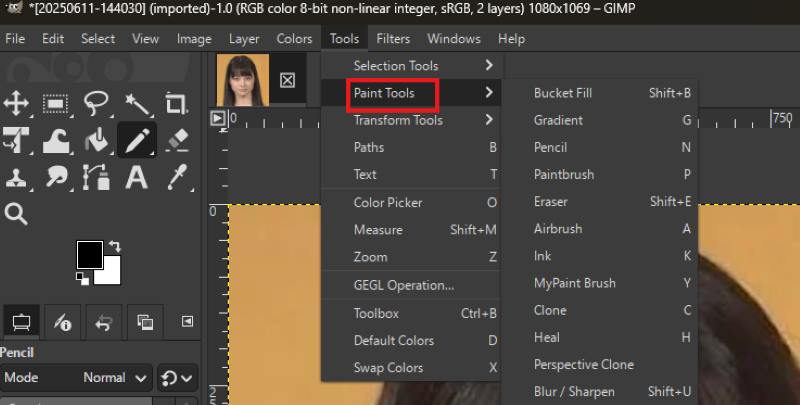Open the Help menu
800x405 pixels.
pos(511,39)
